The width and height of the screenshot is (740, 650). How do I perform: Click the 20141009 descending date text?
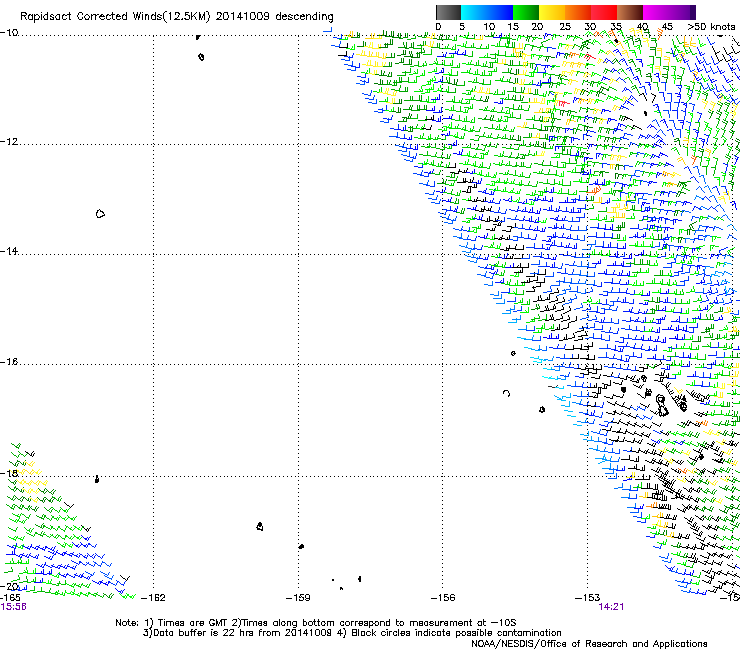click(x=275, y=17)
